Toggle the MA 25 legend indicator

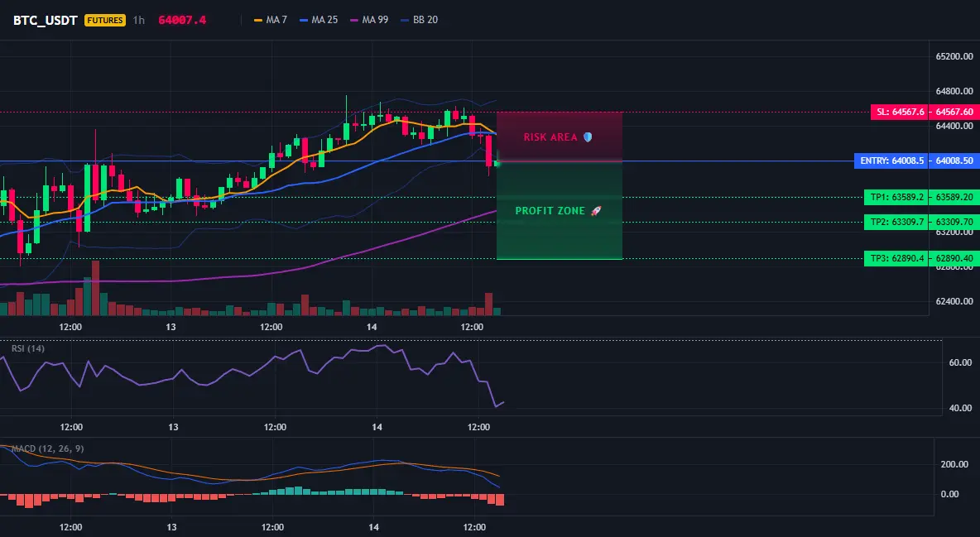pyautogui.click(x=319, y=20)
